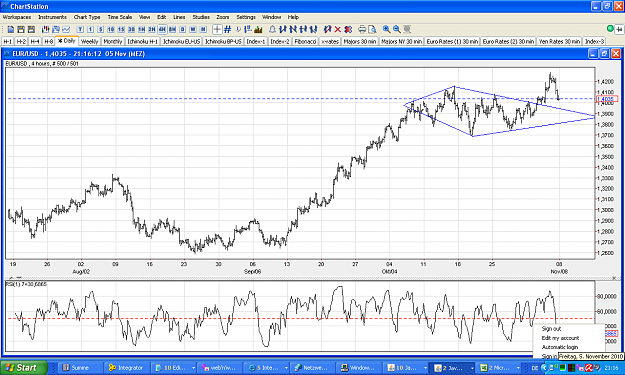Click the printer icon
The image size is (625, 375).
pyautogui.click(x=362, y=29)
